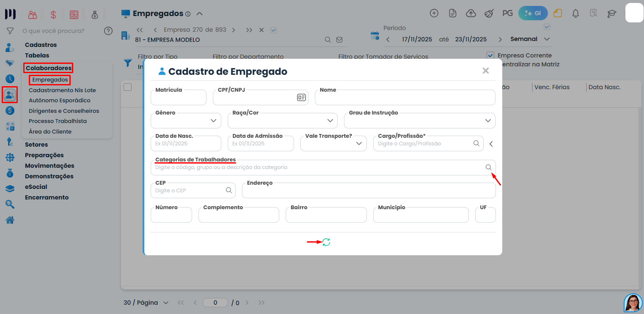Go to next period with right arrow
This screenshot has width=644, height=314.
pos(500,39)
